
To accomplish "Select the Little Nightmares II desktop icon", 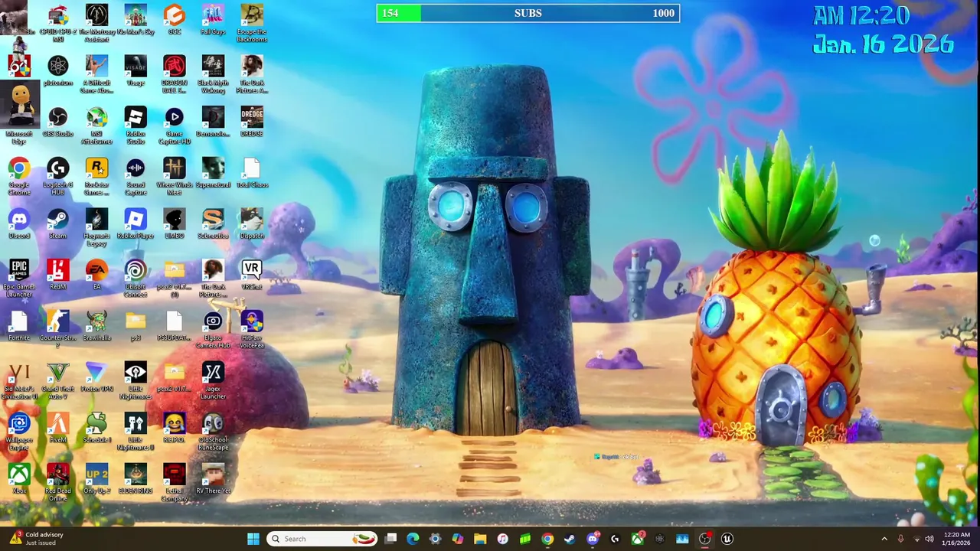I will [136, 432].
